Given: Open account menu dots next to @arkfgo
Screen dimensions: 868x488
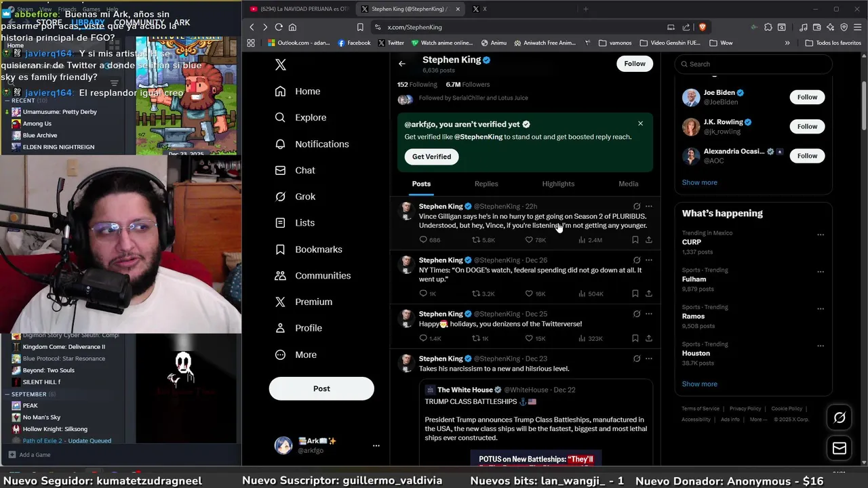Looking at the screenshot, I should point(376,445).
